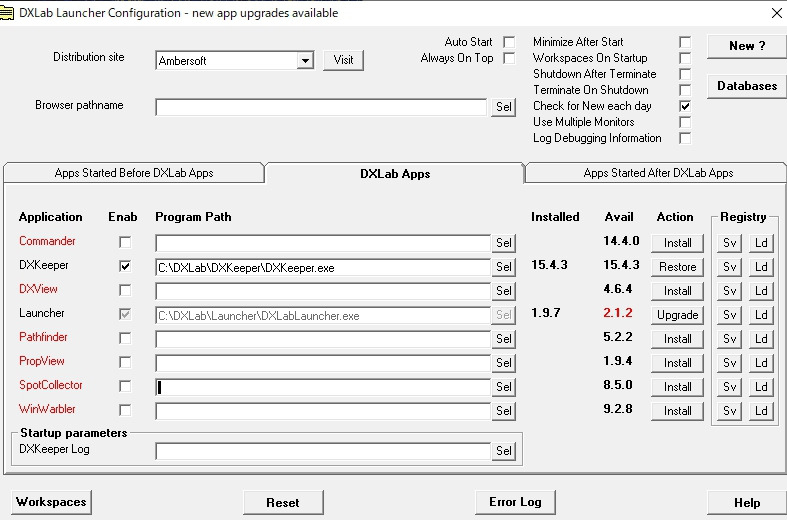The image size is (787, 520).
Task: Open the Workspaces button
Action: pyautogui.click(x=51, y=502)
